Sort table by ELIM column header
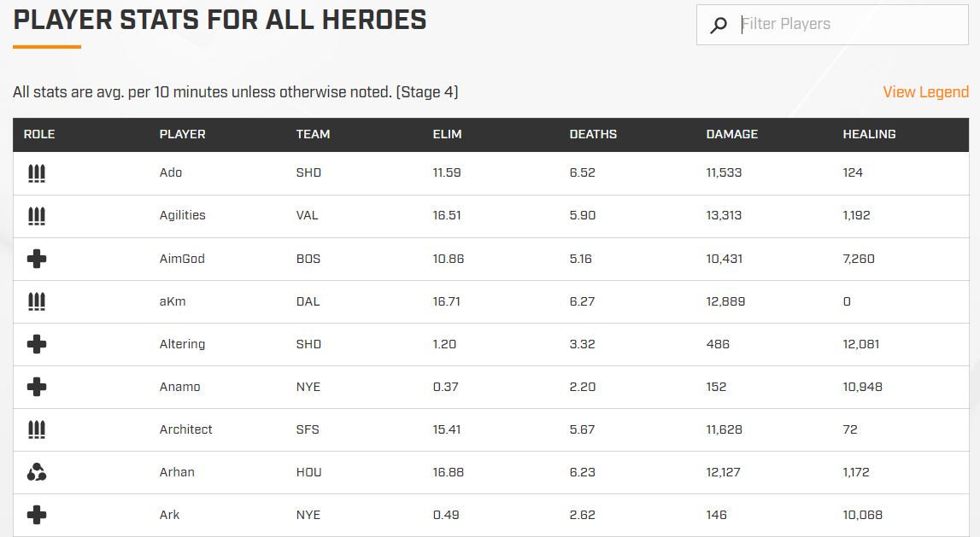 [x=447, y=134]
